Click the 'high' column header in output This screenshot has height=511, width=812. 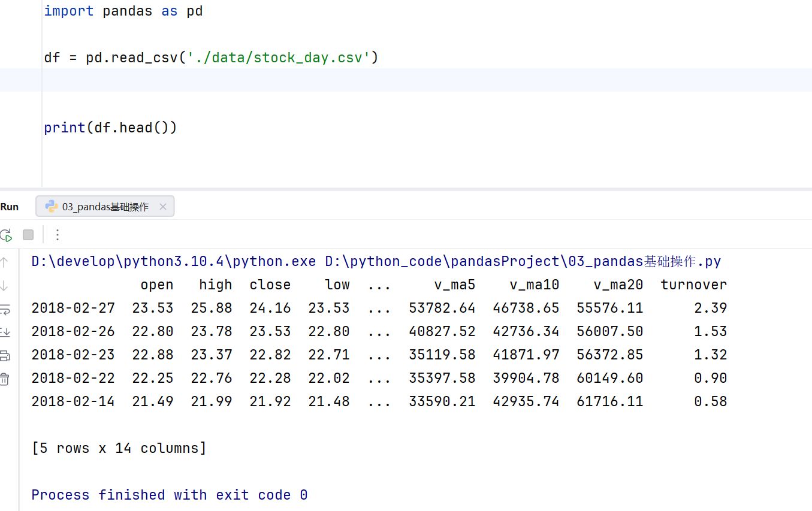click(x=216, y=285)
